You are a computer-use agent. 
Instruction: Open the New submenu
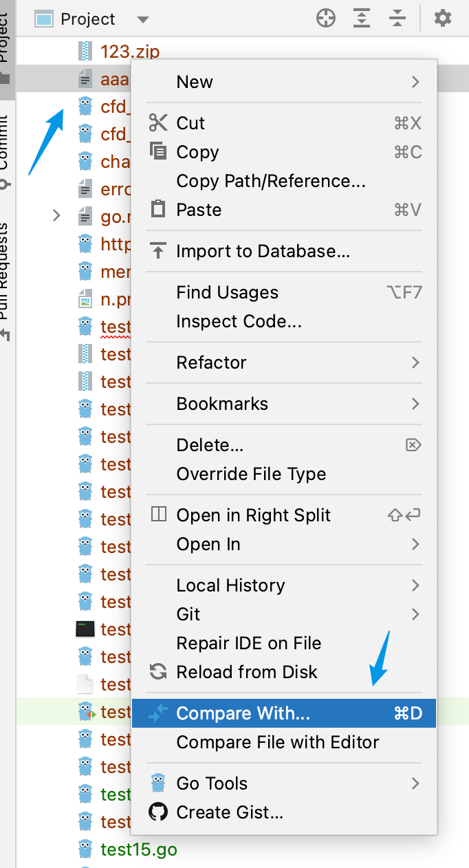[283, 82]
